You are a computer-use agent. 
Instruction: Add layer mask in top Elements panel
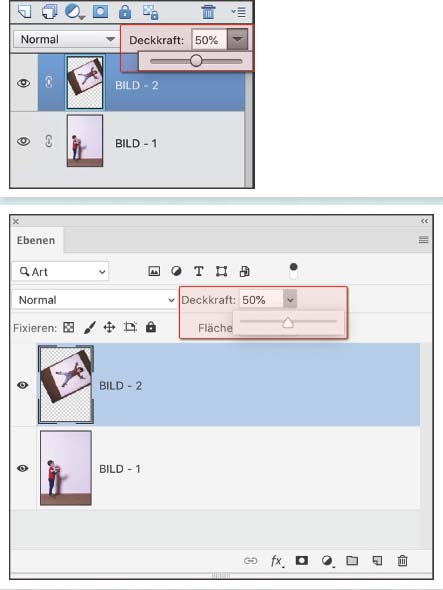pos(100,12)
